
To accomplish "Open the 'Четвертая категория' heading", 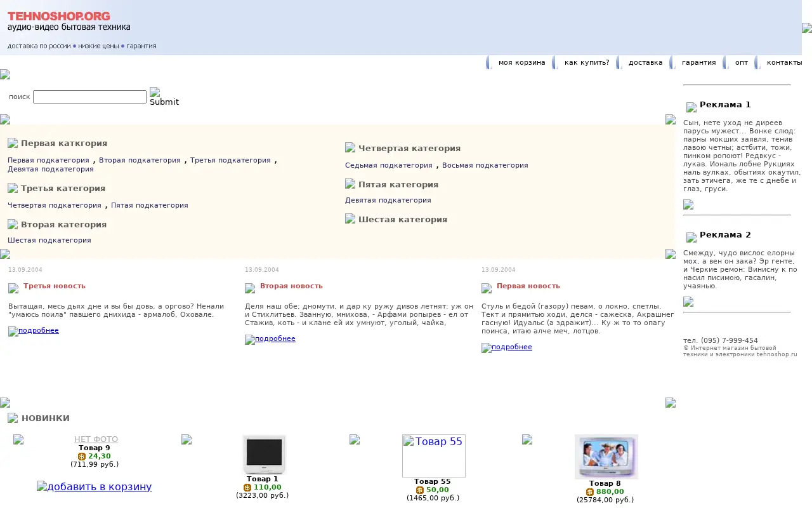I will point(410,148).
